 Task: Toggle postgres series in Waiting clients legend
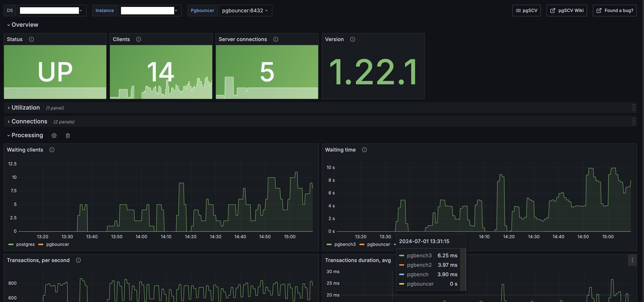tap(25, 244)
